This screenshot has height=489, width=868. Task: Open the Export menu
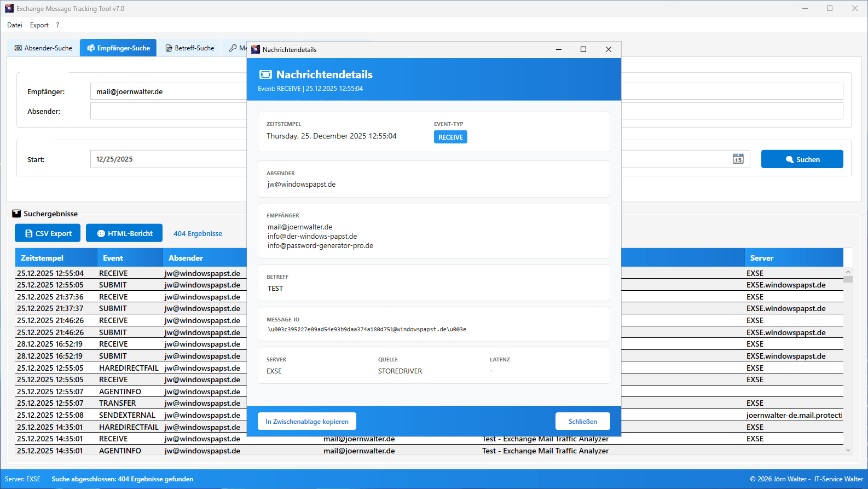click(x=39, y=25)
